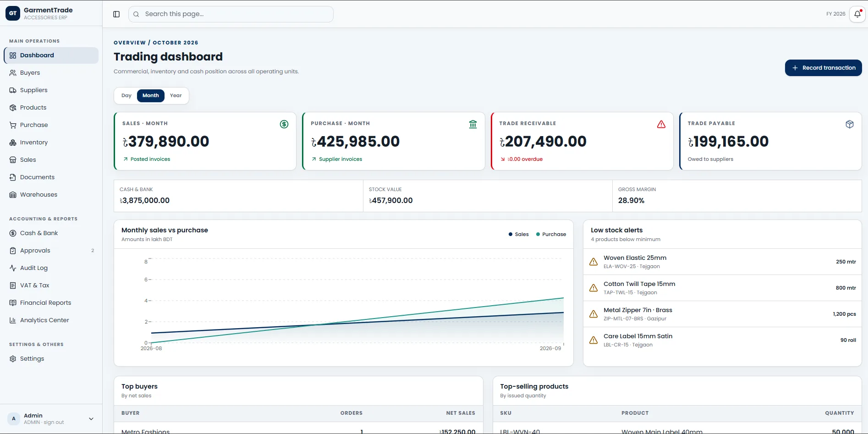Open the notifications bell
Viewport: 868px width, 434px height.
[857, 14]
